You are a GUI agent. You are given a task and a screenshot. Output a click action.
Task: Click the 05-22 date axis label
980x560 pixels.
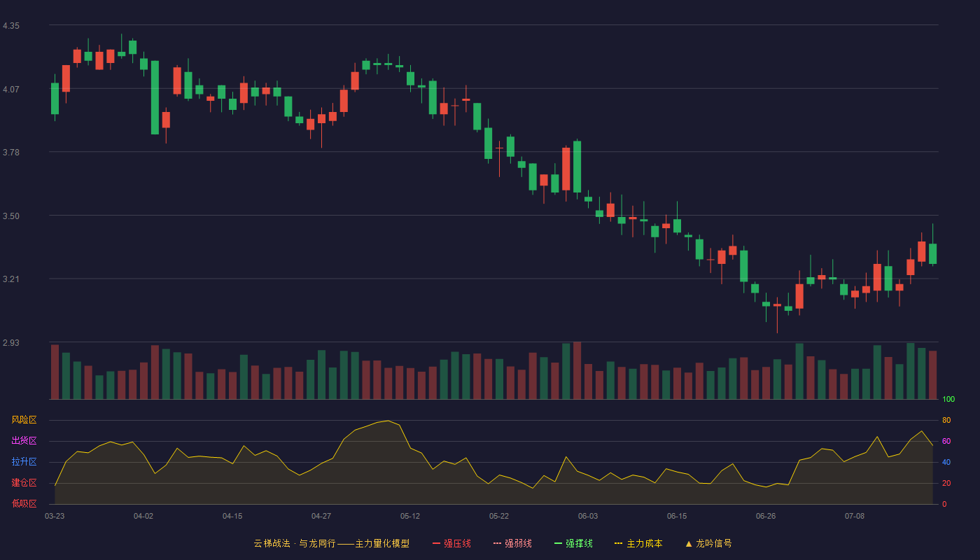pos(499,516)
